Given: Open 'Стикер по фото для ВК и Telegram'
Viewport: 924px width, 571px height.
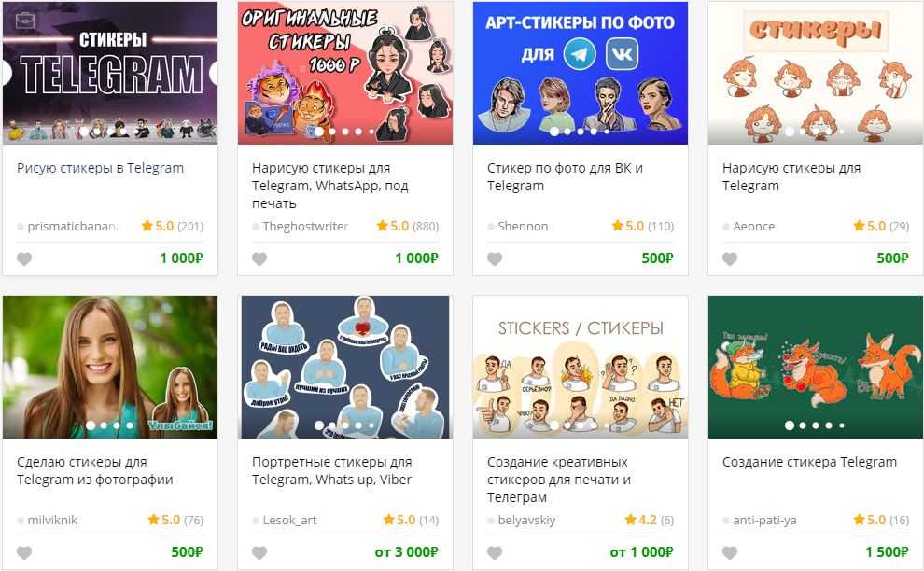Looking at the screenshot, I should [565, 176].
